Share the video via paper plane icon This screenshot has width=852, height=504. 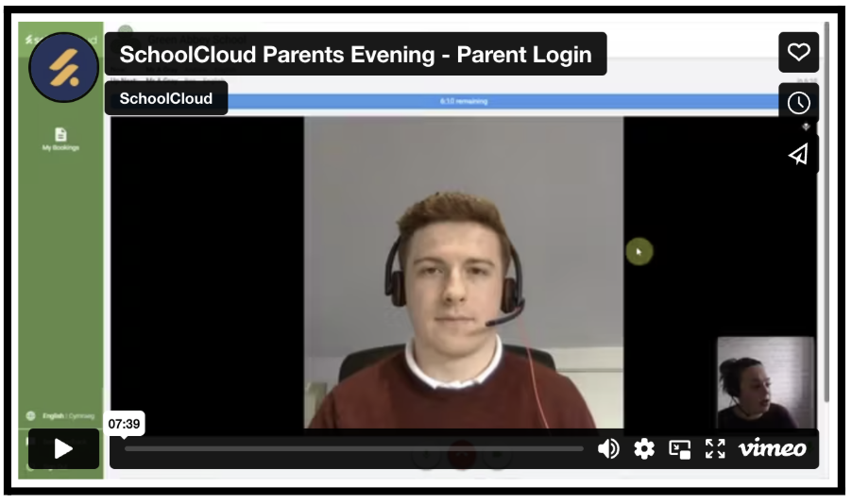tap(798, 154)
